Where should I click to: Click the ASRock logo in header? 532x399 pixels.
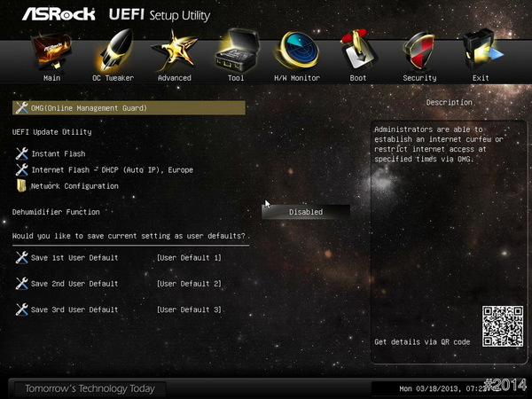point(59,14)
